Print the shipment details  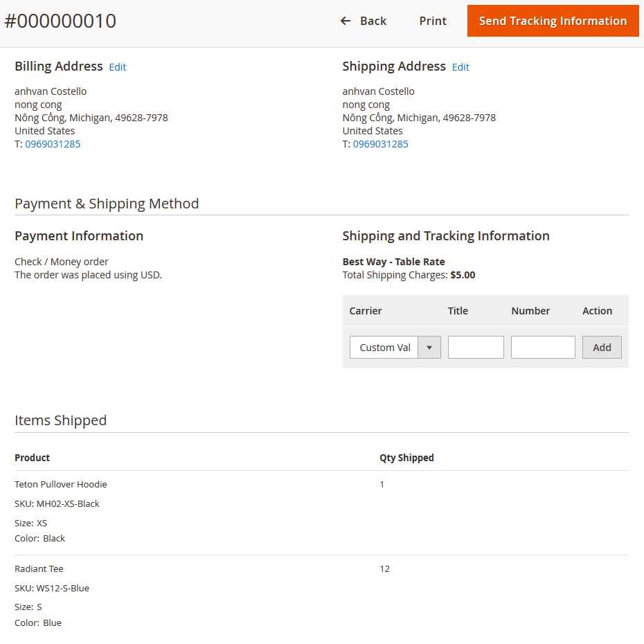pos(433,21)
